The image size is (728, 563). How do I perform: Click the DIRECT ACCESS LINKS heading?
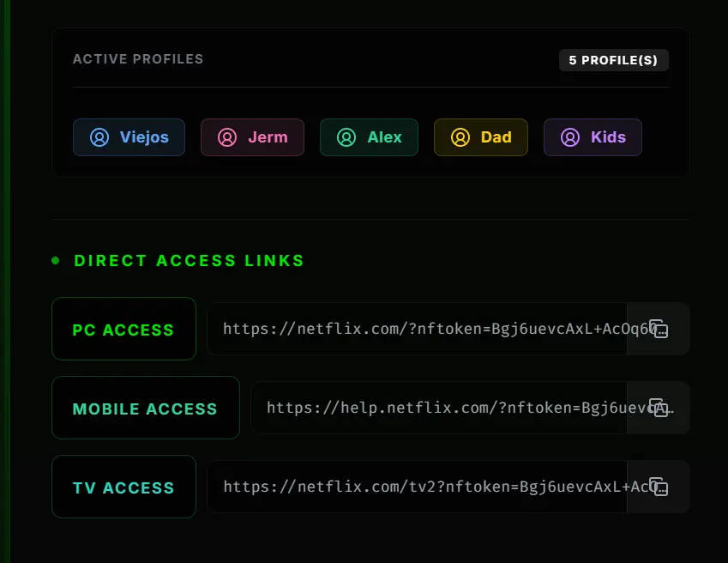pos(189,261)
